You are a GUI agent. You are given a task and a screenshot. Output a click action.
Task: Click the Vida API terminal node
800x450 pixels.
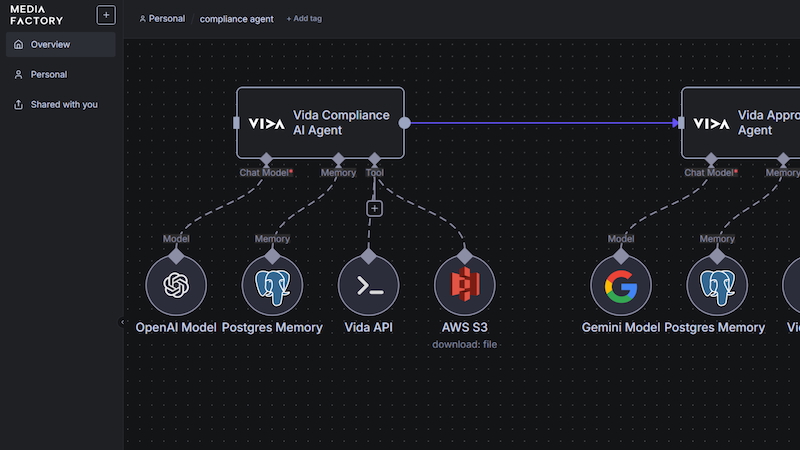click(x=368, y=286)
